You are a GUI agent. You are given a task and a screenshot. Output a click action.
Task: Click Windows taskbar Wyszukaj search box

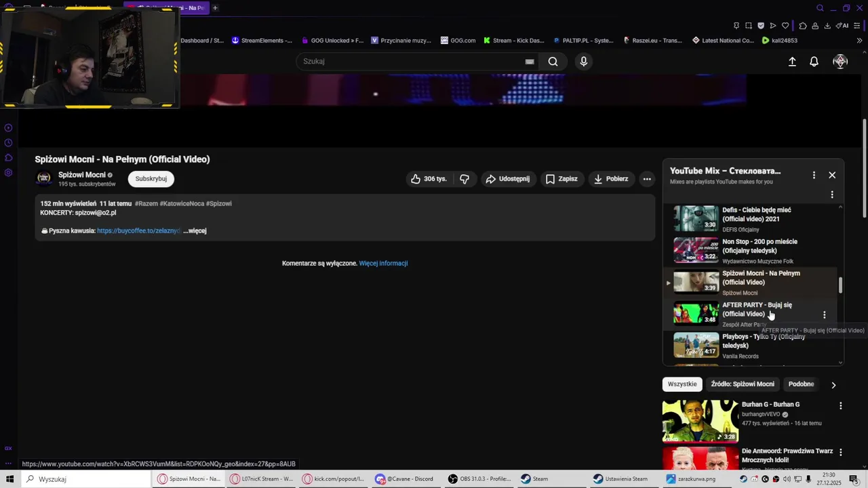click(x=86, y=479)
